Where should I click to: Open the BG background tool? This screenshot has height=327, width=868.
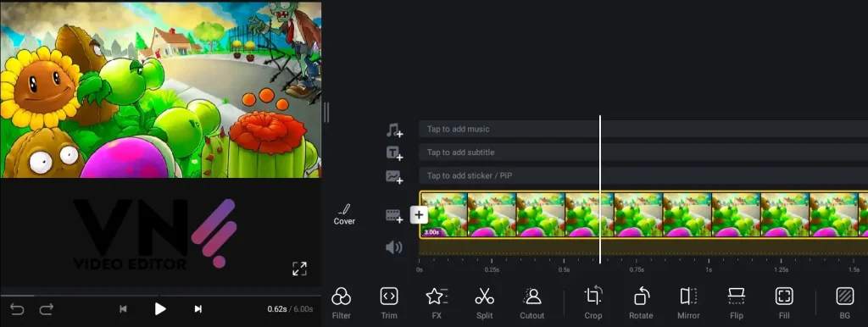click(845, 302)
